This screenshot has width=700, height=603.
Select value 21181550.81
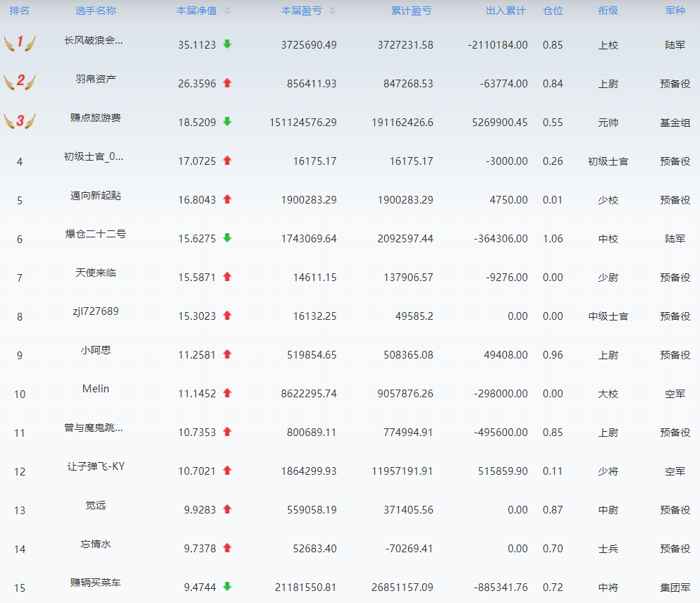coord(305,588)
